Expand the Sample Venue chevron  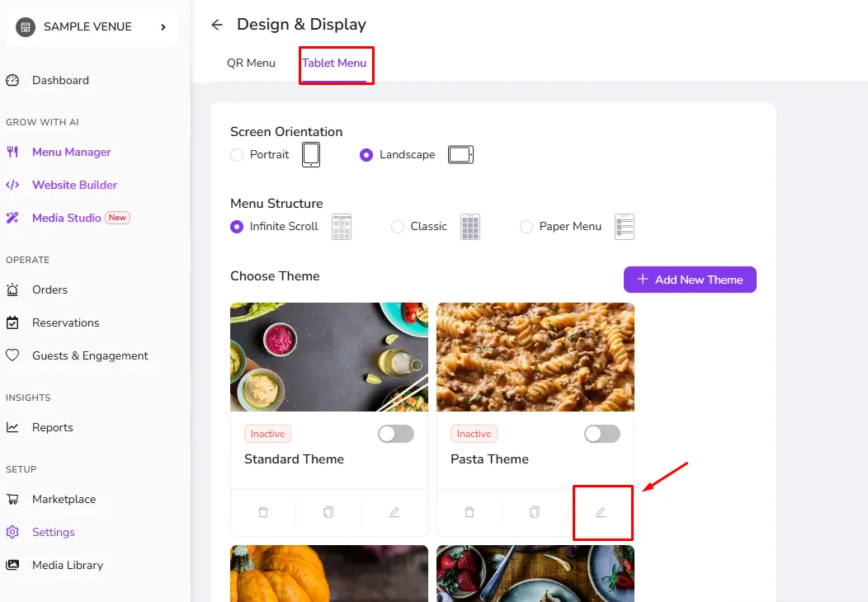point(163,26)
